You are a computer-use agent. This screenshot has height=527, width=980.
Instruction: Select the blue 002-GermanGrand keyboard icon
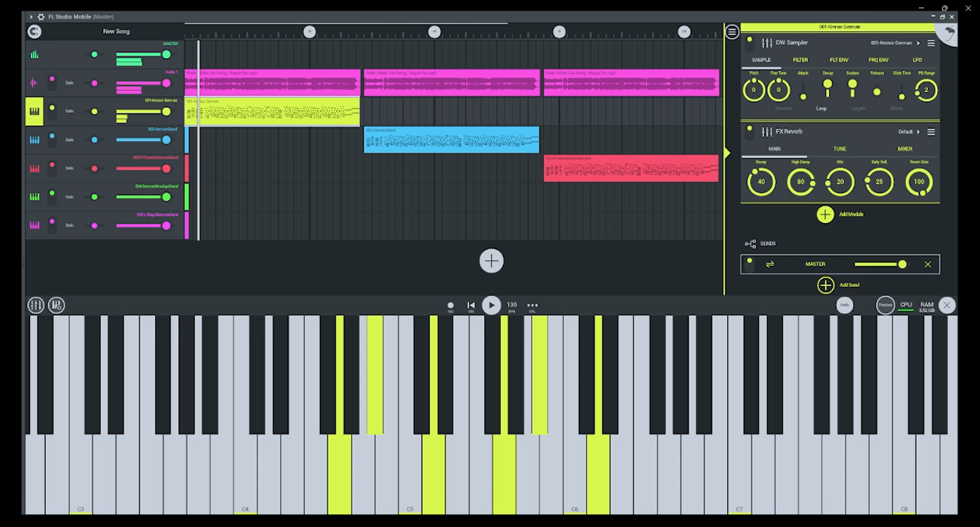[34, 140]
